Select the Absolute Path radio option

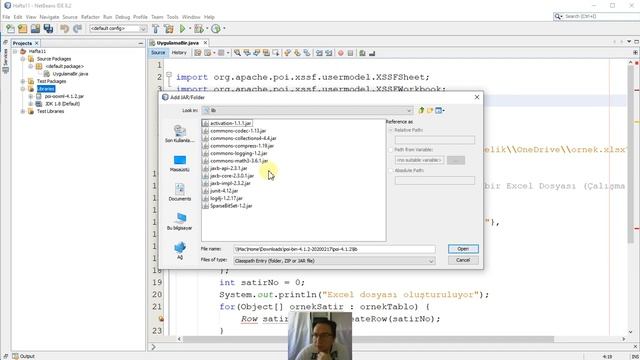coord(391,171)
